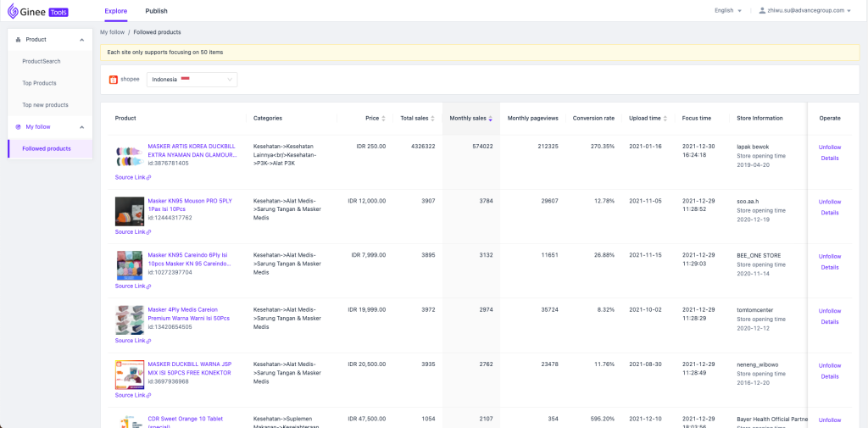Click the Shopee marketplace icon
Image resolution: width=868 pixels, height=428 pixels.
click(x=114, y=80)
